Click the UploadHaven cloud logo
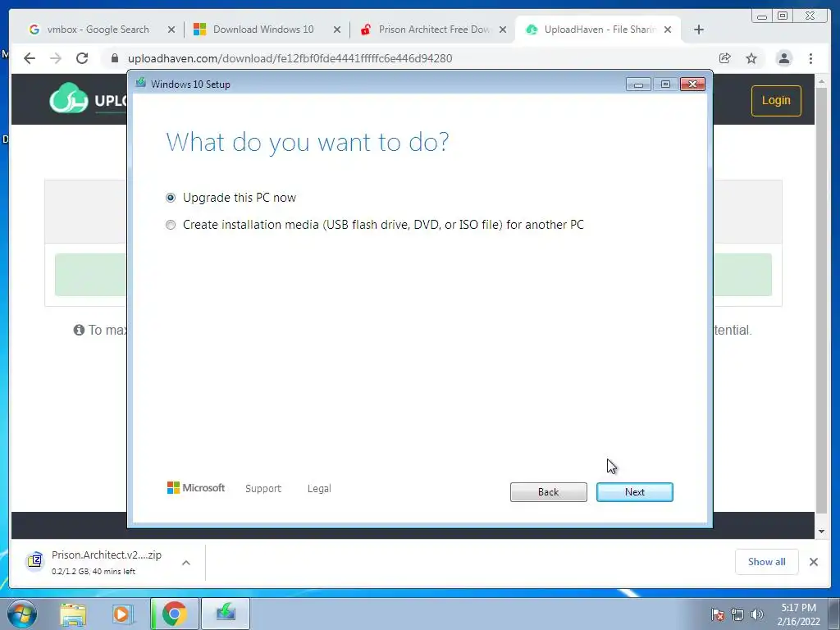 [69, 98]
